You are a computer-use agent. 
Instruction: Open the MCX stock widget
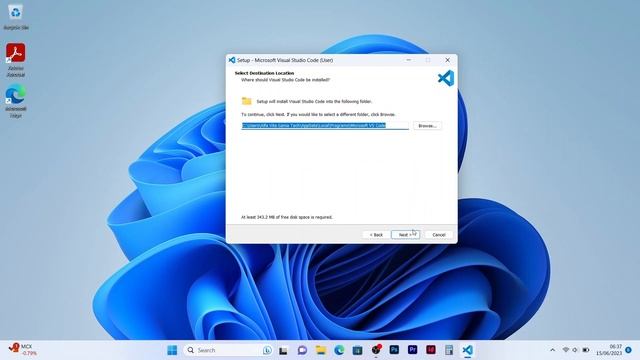[x=22, y=350]
